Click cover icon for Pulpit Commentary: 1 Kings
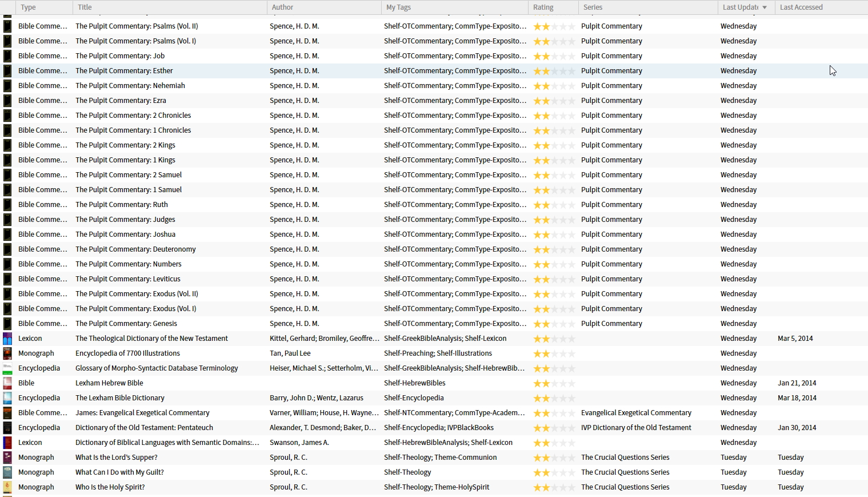This screenshot has height=497, width=868. pos(7,160)
